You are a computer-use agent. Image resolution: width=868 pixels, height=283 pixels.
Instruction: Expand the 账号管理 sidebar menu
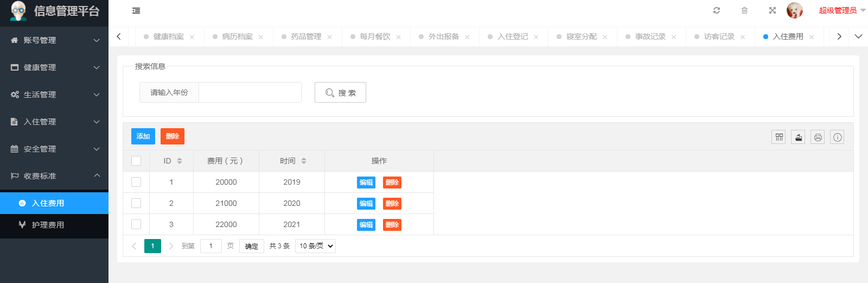pos(54,40)
